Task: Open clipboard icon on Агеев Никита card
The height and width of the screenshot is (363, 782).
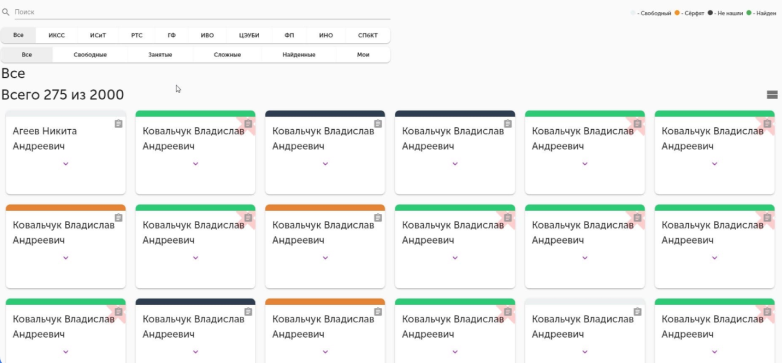Action: (118, 124)
